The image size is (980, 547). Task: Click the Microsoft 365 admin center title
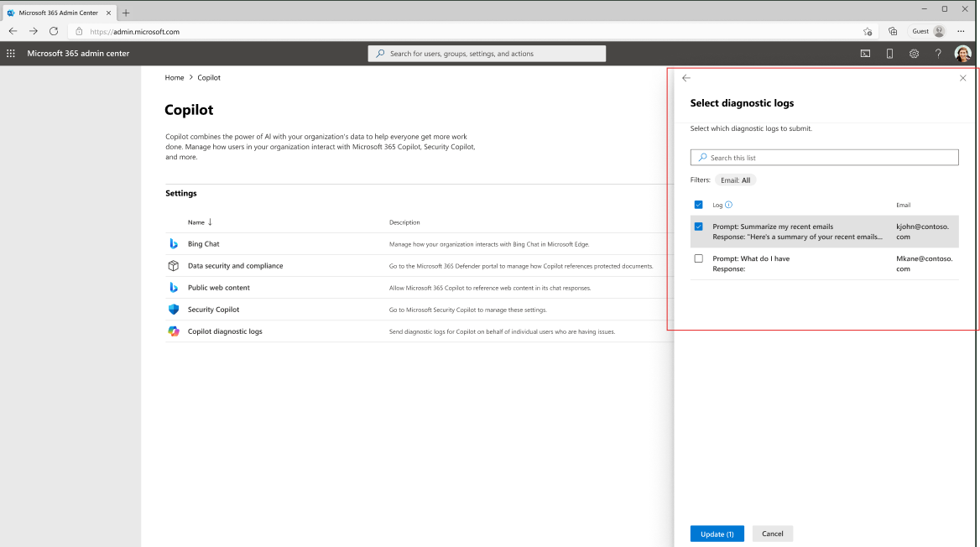coord(78,54)
